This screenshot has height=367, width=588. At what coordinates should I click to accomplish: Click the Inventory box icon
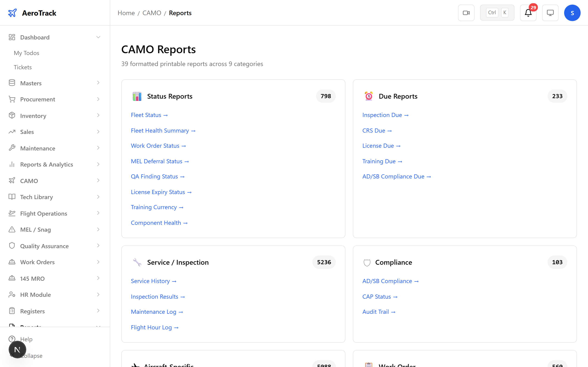pyautogui.click(x=12, y=116)
